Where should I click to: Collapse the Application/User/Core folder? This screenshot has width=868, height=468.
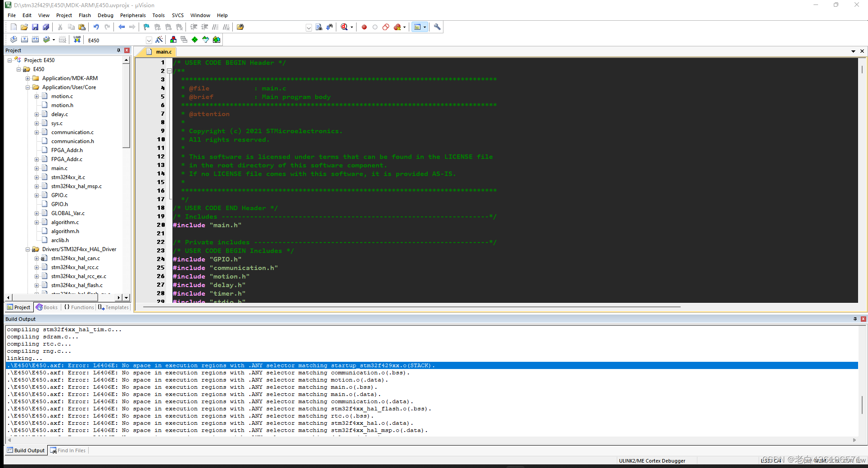[x=27, y=87]
